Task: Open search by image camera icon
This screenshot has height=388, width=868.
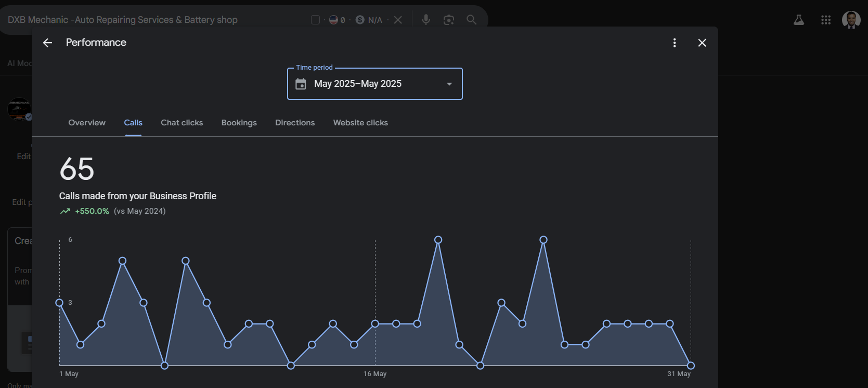Action: 449,20
